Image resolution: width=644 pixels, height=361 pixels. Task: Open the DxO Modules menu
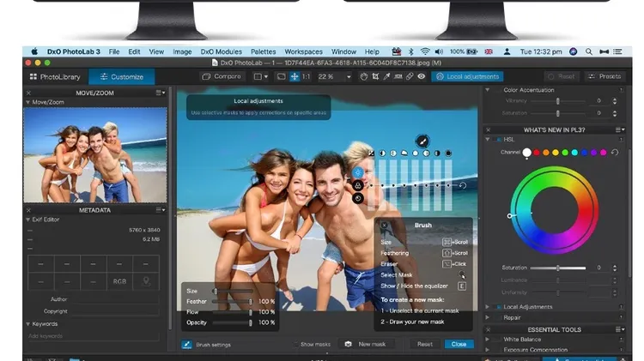click(x=221, y=51)
